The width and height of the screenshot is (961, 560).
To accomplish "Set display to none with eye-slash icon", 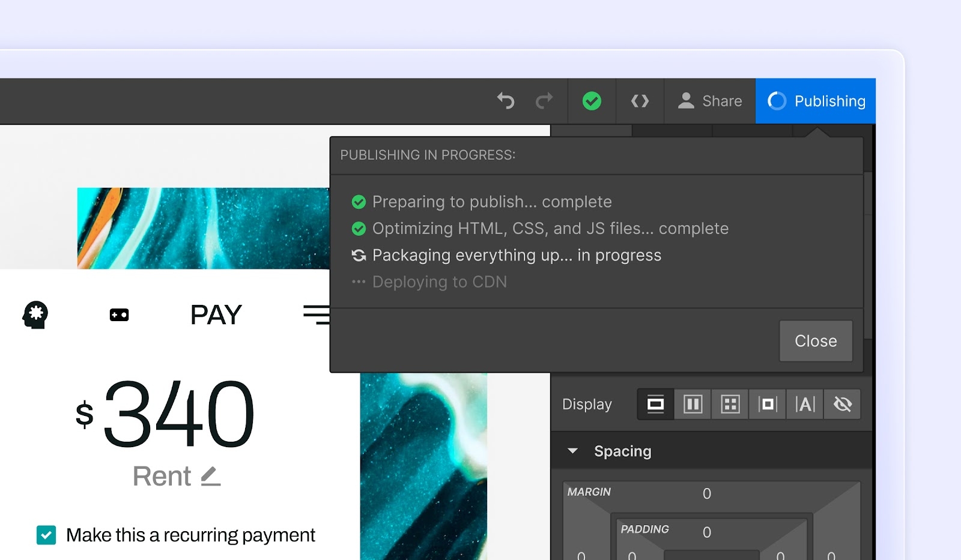I will 842,404.
